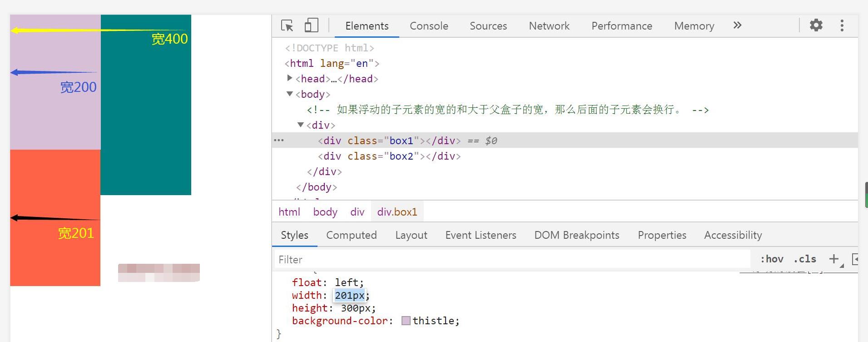This screenshot has height=342, width=868.
Task: Open the Network tab
Action: (x=549, y=26)
